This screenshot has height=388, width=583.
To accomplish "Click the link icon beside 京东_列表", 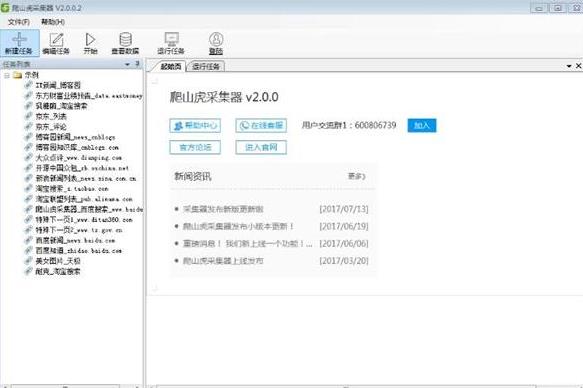I will point(28,116).
